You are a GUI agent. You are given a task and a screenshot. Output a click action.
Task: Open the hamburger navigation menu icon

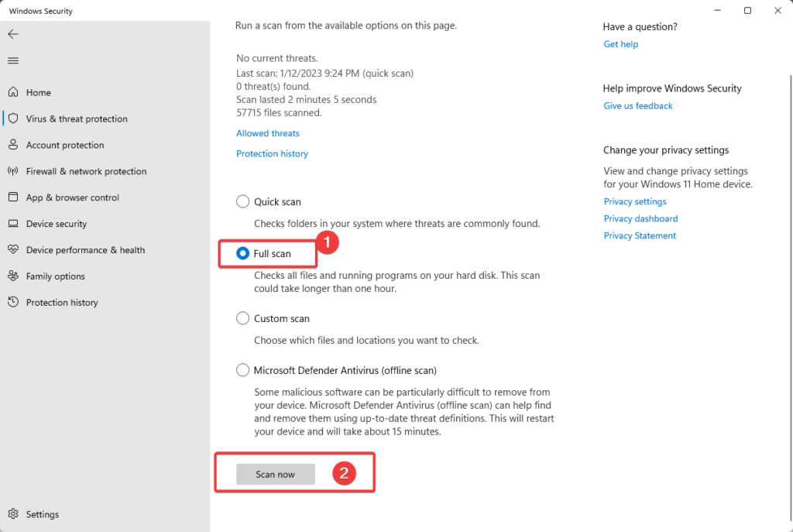pos(13,60)
